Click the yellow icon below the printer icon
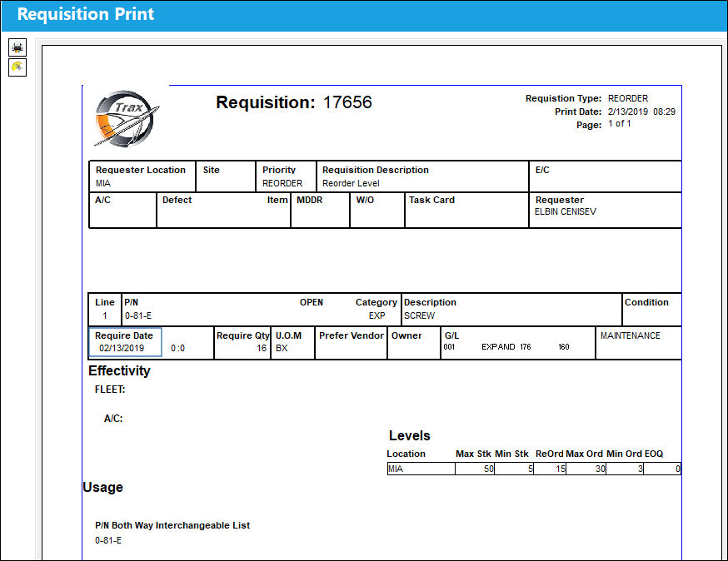 [x=17, y=67]
